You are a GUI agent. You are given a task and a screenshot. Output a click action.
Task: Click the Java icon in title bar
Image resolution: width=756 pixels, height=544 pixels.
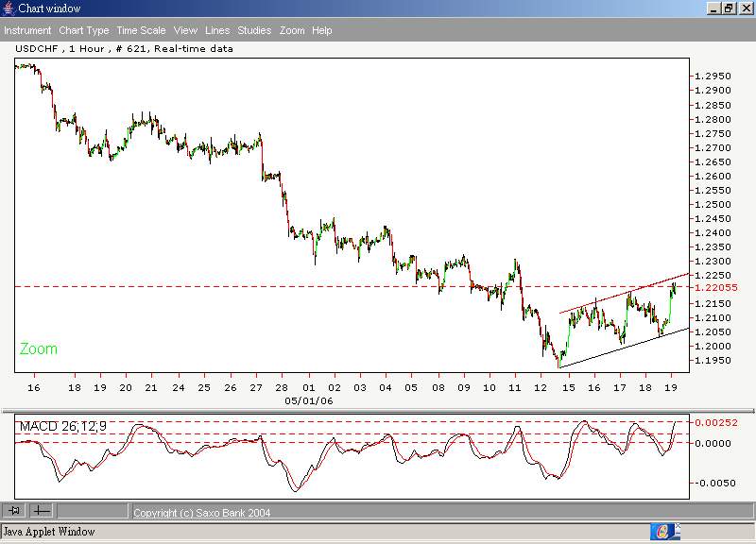pos(9,8)
